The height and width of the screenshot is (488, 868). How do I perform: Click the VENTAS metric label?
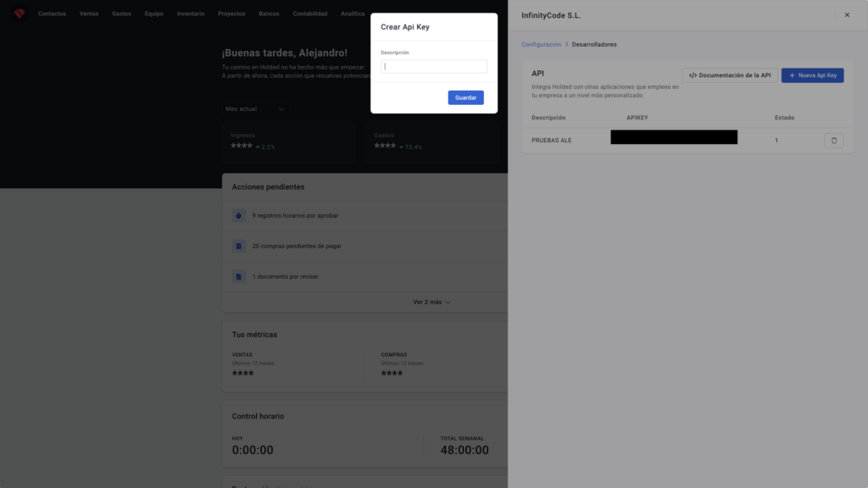(x=242, y=355)
